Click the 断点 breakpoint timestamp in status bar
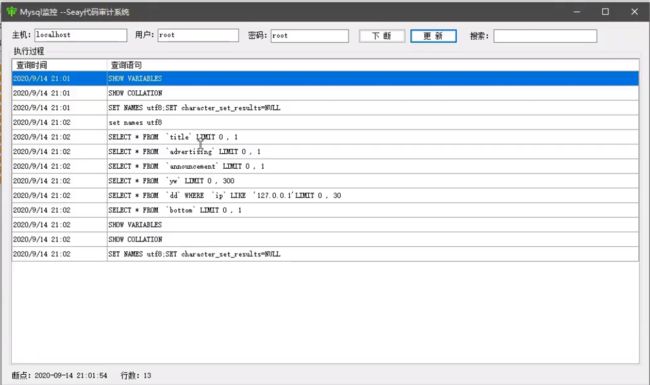The image size is (650, 385). click(59, 375)
